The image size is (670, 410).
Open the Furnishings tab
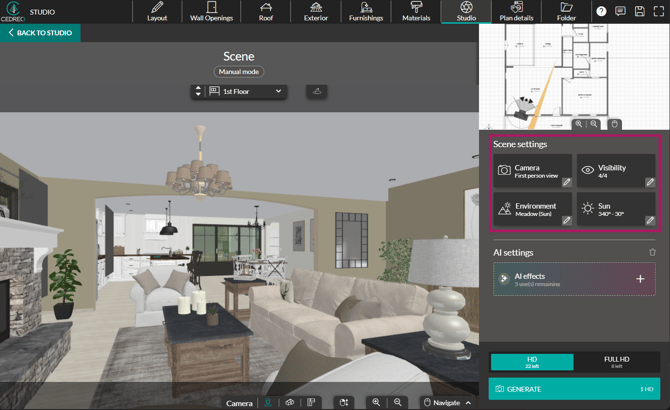(366, 12)
